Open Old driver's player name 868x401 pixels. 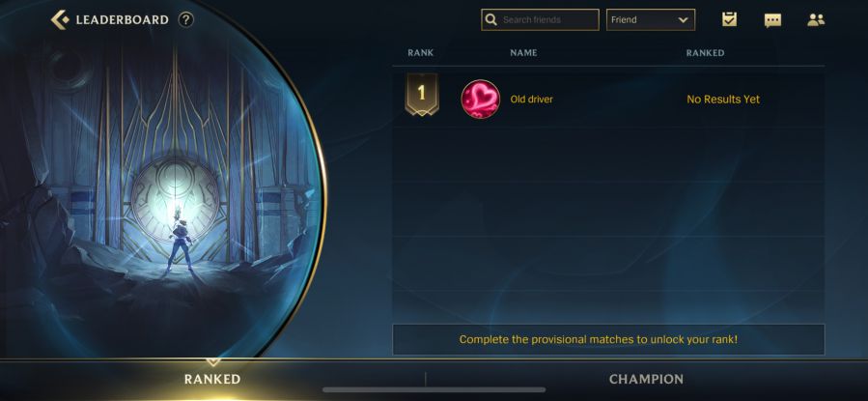531,100
